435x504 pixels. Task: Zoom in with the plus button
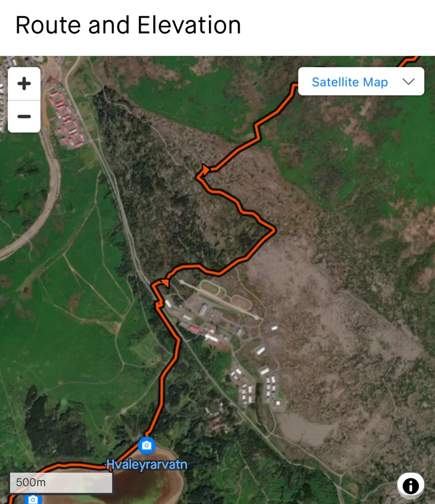(x=24, y=84)
